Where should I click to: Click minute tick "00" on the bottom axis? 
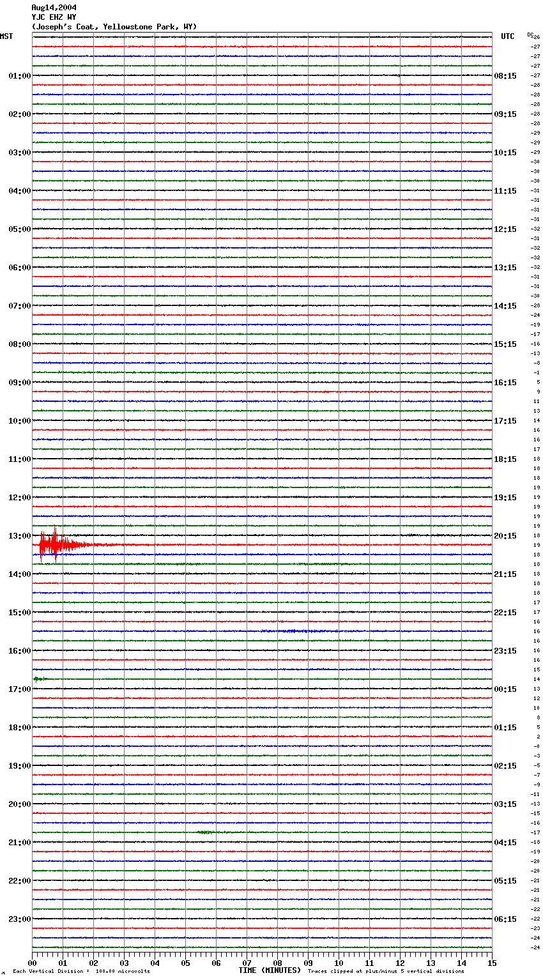(x=32, y=963)
